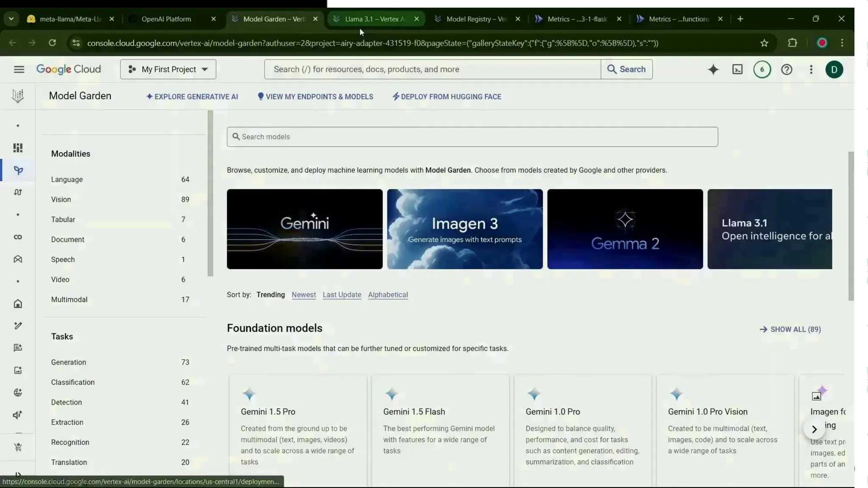Open the Pipelines icon in left sidebar
The height and width of the screenshot is (488, 868).
click(18, 192)
